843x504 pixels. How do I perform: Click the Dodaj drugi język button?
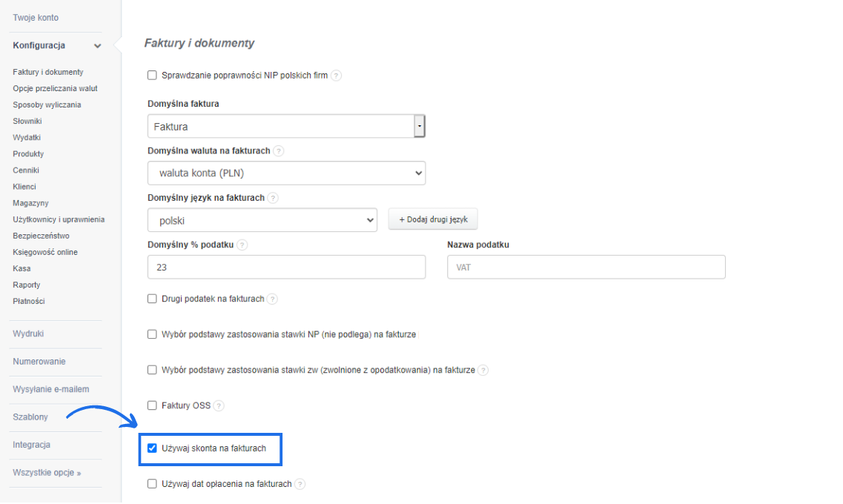[433, 219]
